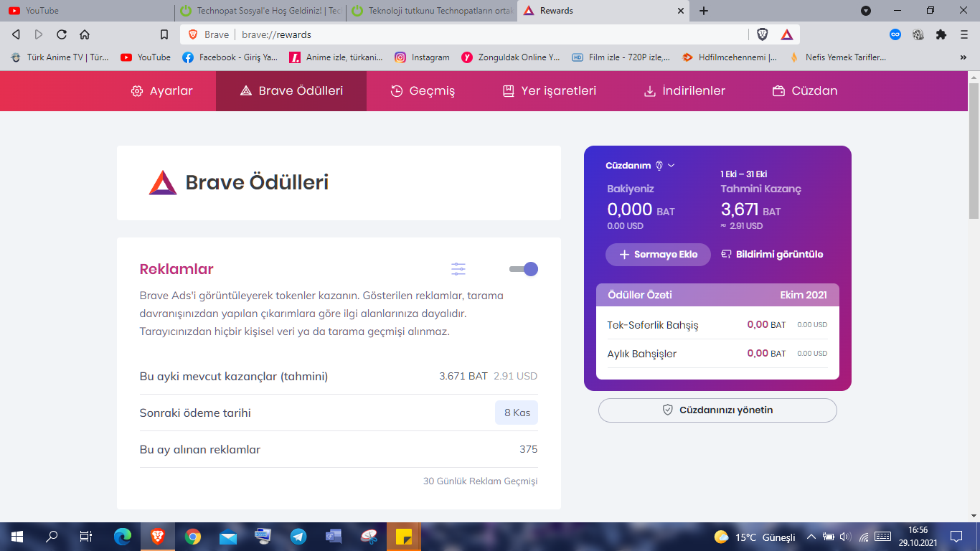Click the Cüzdanınızı yönetin button
Viewport: 980px width, 551px height.
click(717, 410)
